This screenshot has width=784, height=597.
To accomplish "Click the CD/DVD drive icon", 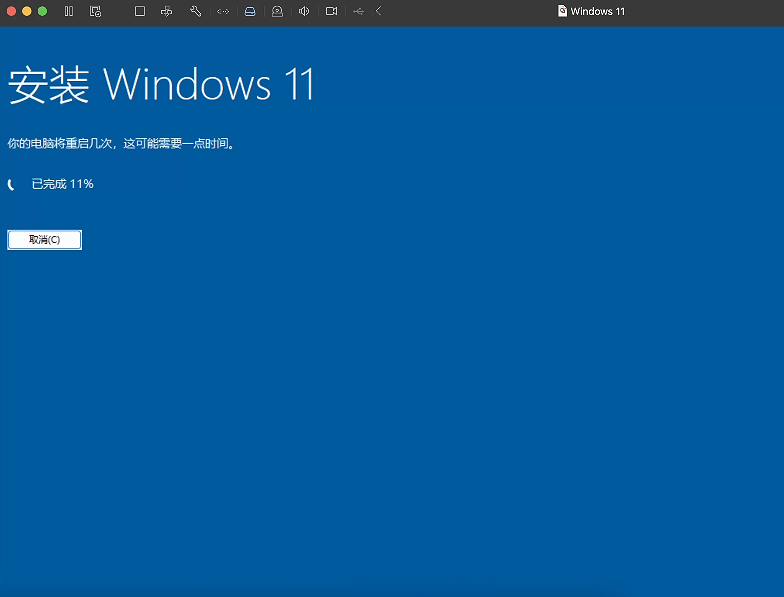I will coord(277,11).
